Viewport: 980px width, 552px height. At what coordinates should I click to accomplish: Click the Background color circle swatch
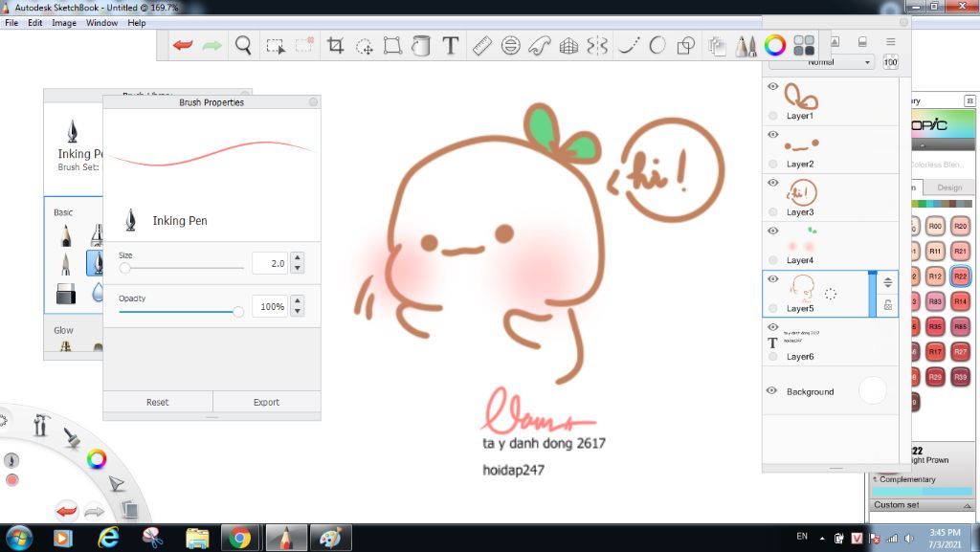point(873,391)
